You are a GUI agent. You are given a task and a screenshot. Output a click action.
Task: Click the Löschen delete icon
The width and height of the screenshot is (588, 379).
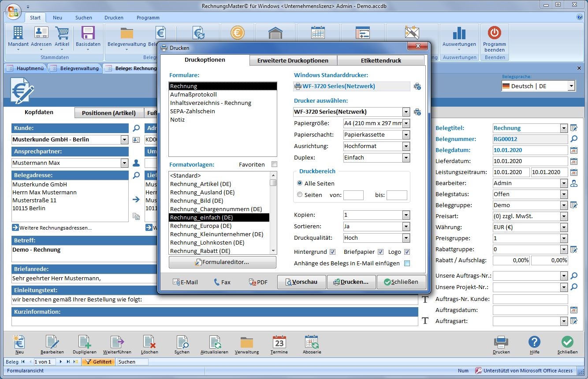tap(149, 342)
